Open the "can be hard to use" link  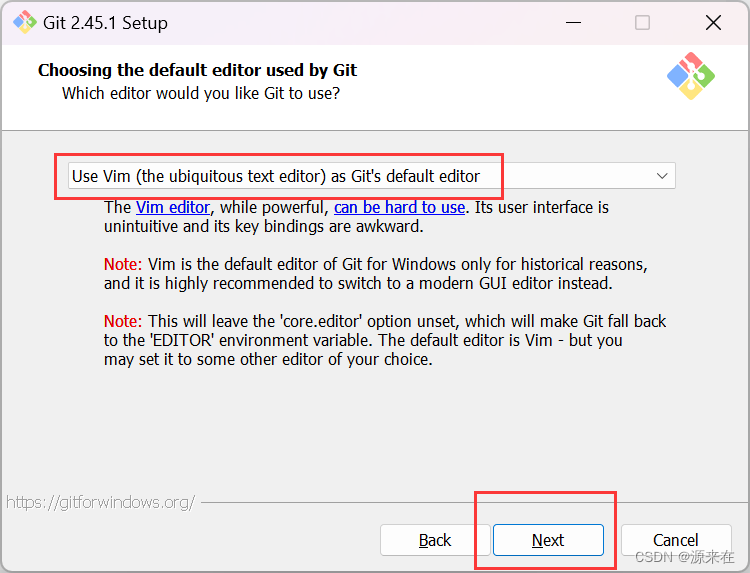[399, 207]
